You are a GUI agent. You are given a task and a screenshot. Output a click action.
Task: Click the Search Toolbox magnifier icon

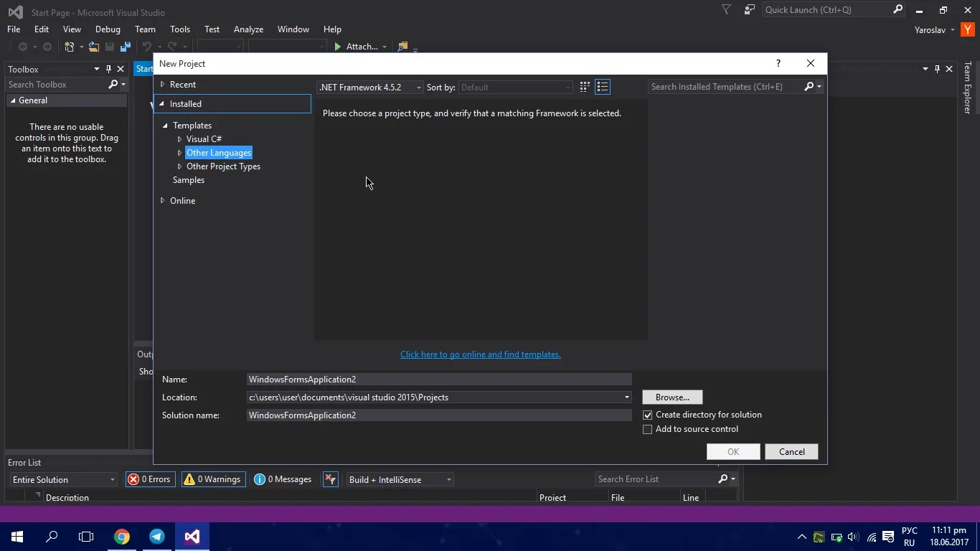pos(113,84)
